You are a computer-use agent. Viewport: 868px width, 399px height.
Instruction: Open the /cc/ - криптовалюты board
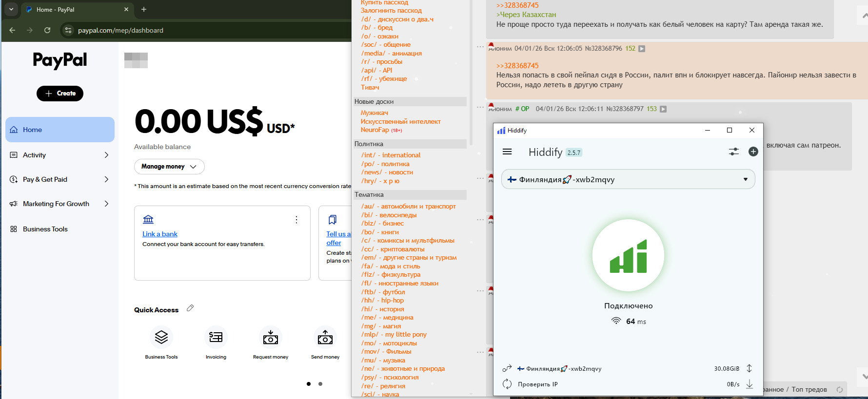pos(393,249)
